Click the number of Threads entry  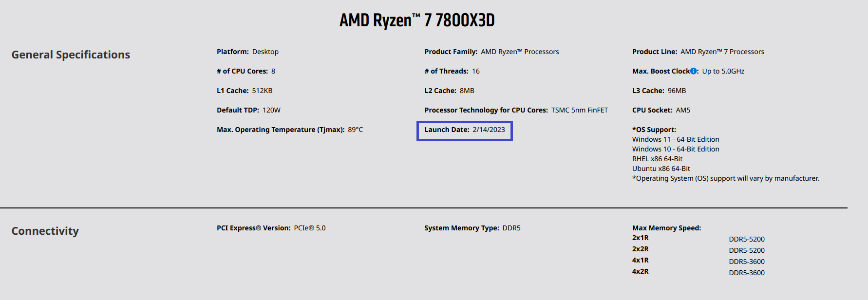click(452, 71)
